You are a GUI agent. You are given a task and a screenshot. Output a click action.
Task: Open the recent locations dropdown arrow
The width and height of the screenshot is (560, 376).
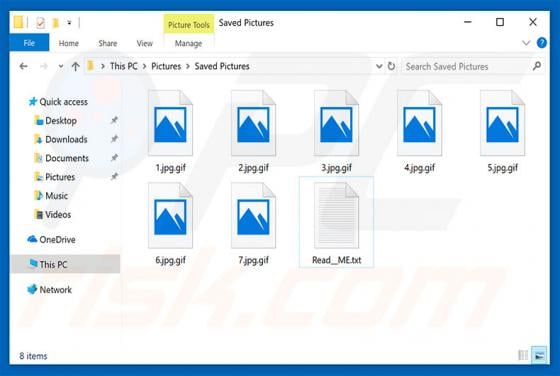pos(61,66)
